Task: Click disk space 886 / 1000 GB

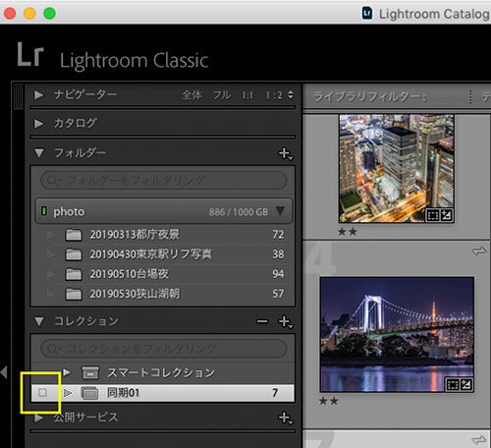Action: pyautogui.click(x=239, y=212)
